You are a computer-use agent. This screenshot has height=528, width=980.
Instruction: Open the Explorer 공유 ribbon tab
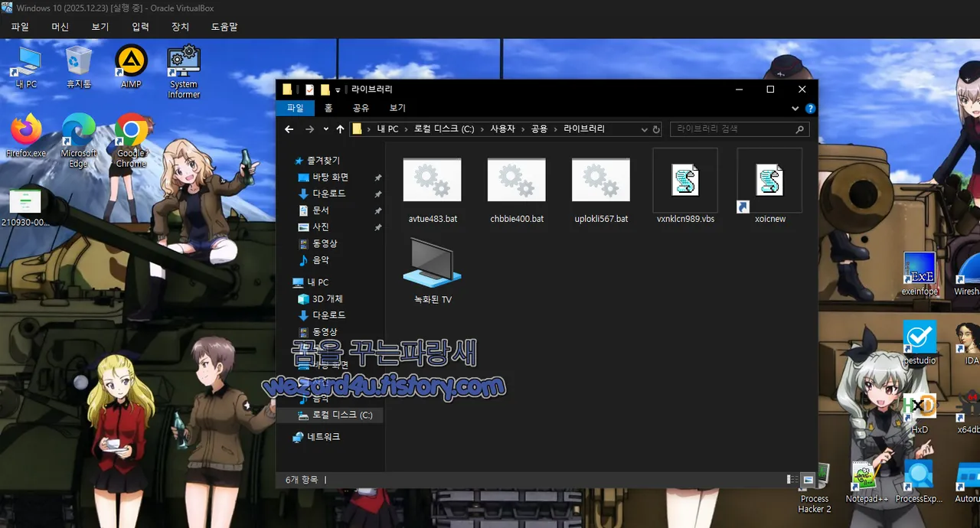361,109
